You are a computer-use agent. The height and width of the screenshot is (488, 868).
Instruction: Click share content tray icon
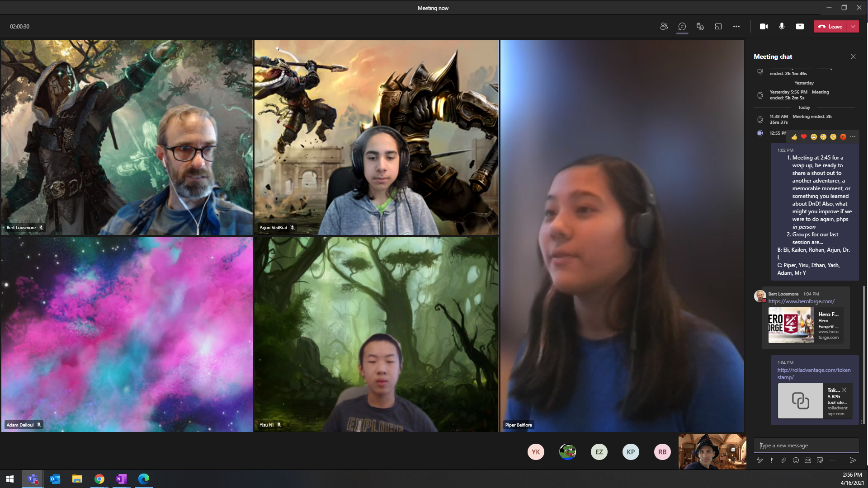click(800, 27)
